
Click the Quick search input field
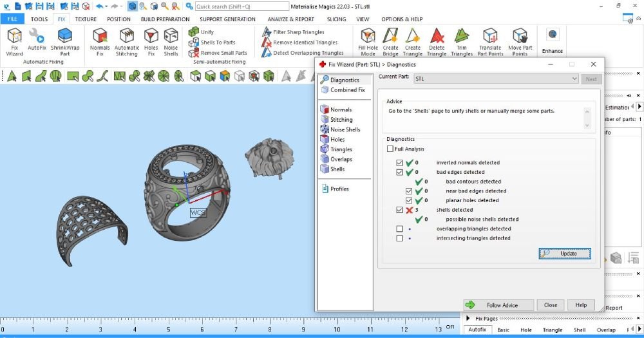[242, 6]
